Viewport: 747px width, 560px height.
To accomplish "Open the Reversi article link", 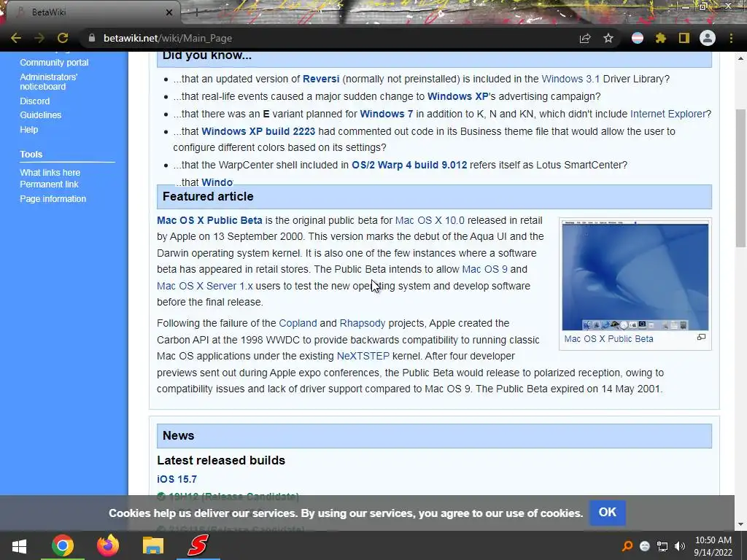I will [321, 79].
